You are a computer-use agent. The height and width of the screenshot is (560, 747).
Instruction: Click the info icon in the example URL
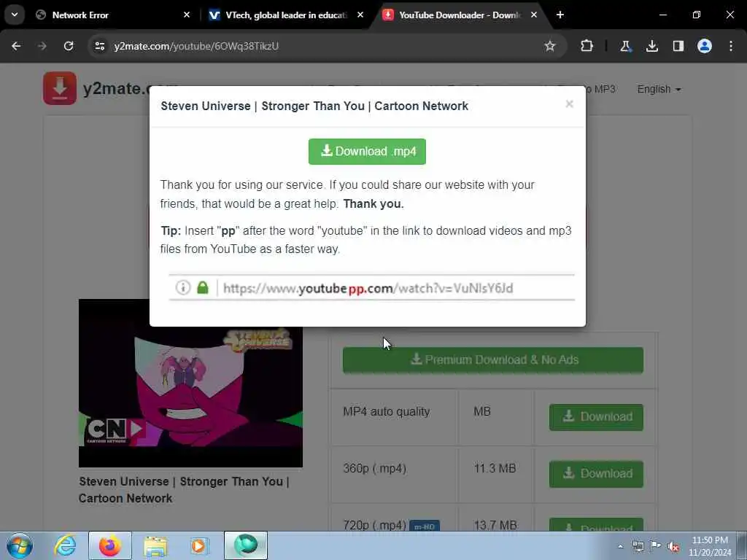[x=183, y=287]
